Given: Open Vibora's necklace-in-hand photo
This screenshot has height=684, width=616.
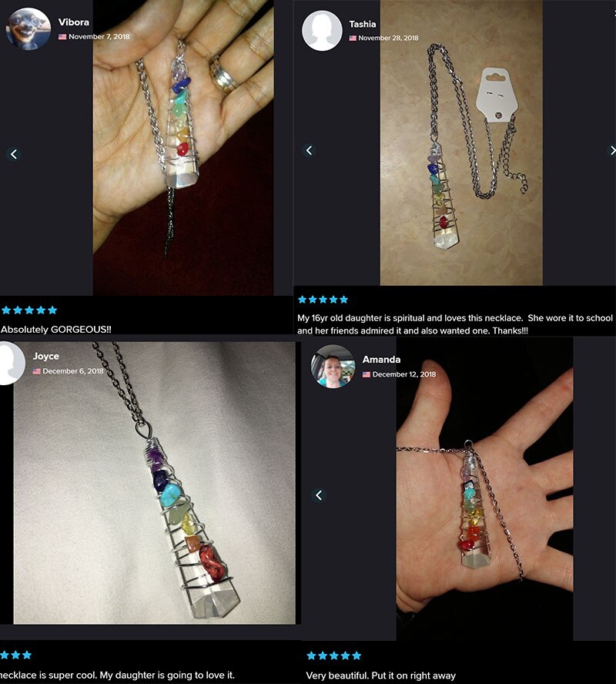Looking at the screenshot, I should pos(183,147).
